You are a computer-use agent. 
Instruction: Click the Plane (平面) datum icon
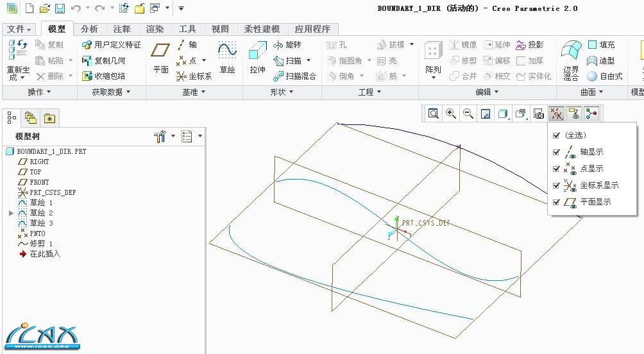[x=160, y=55]
